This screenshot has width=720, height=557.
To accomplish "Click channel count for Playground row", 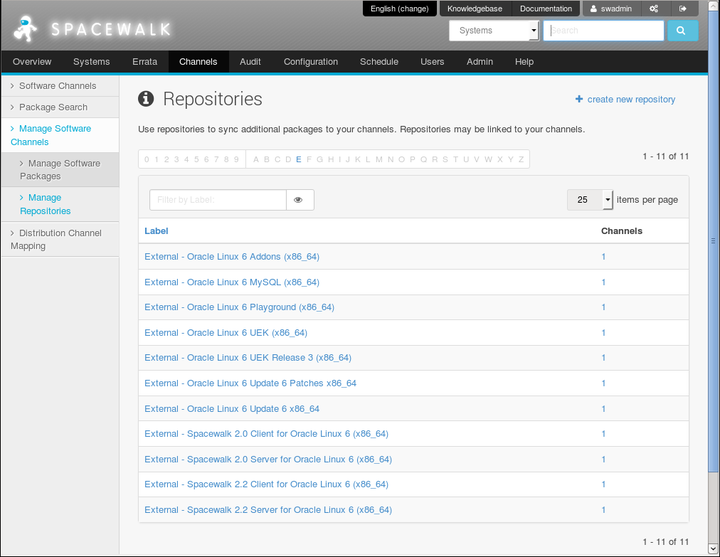I will [x=603, y=307].
